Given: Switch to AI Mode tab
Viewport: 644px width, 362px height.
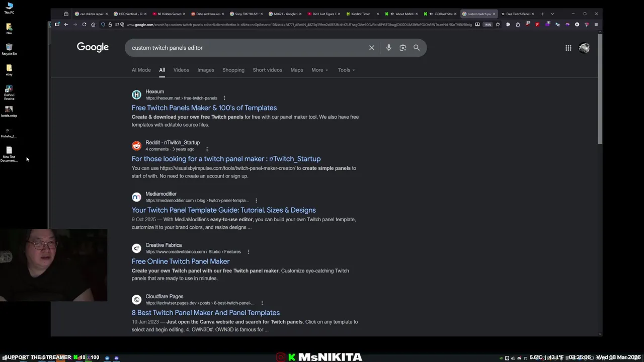Looking at the screenshot, I should 141,70.
